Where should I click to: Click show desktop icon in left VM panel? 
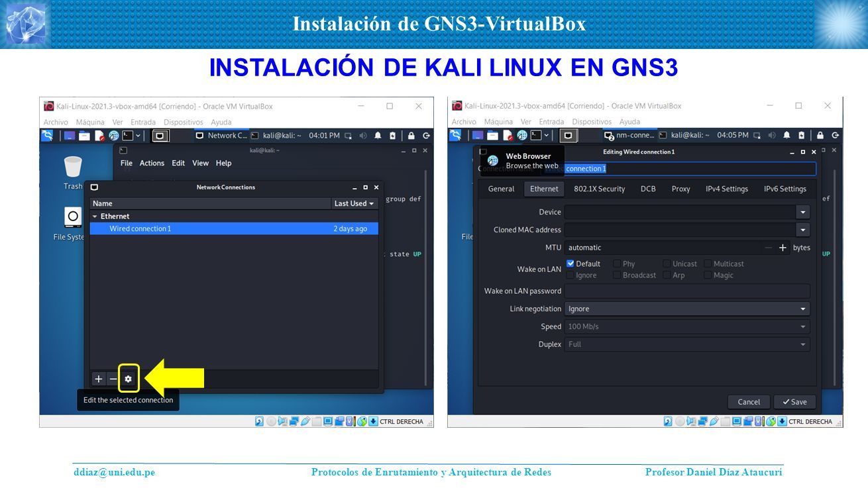(70, 135)
